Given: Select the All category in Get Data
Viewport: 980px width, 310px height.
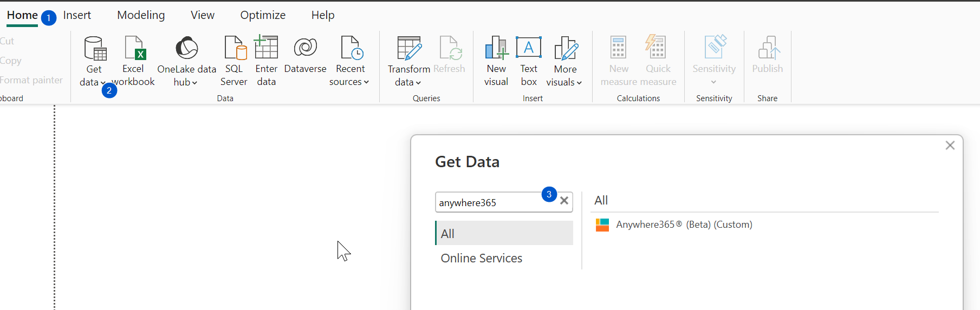Looking at the screenshot, I should [504, 233].
